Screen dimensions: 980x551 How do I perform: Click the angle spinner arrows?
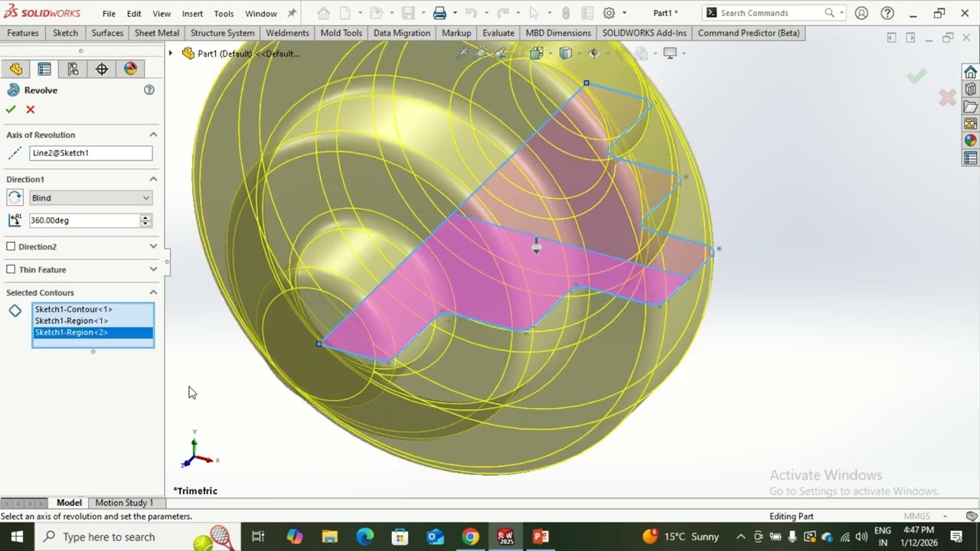point(145,220)
